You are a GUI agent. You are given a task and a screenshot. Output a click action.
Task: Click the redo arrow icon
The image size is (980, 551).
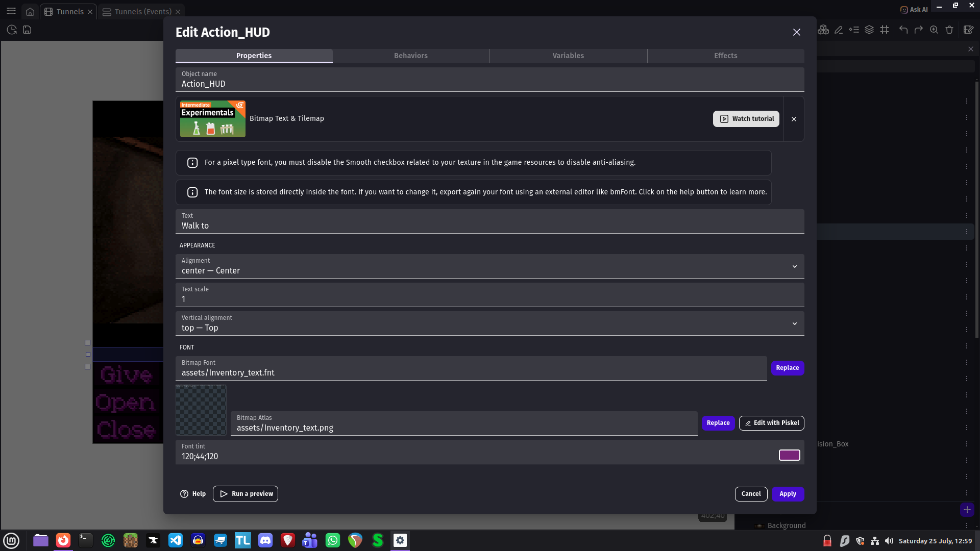click(x=919, y=30)
